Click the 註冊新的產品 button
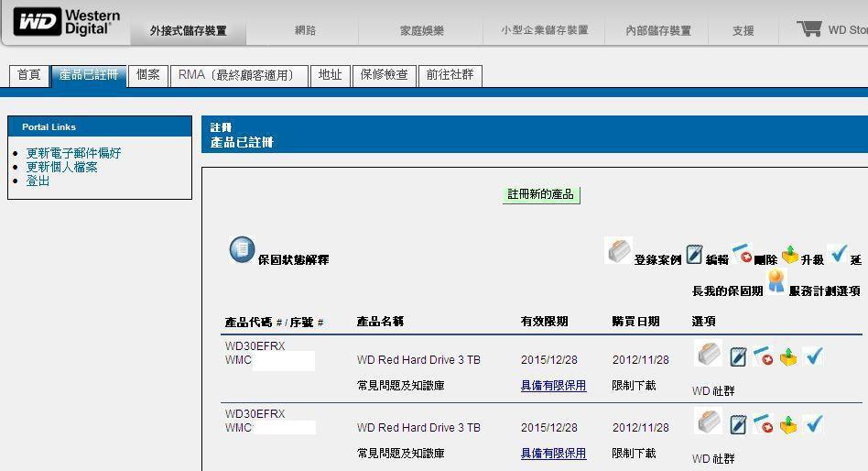 541,194
